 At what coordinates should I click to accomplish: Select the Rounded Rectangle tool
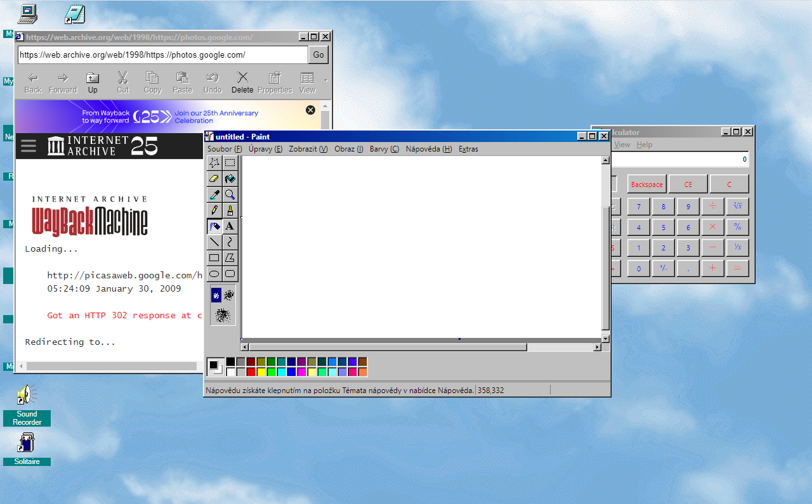(x=230, y=274)
